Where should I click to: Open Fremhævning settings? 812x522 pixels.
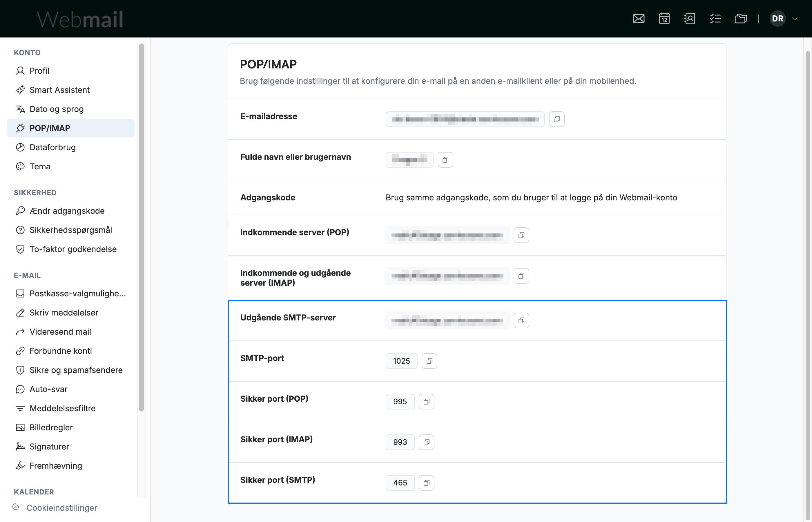(70, 466)
